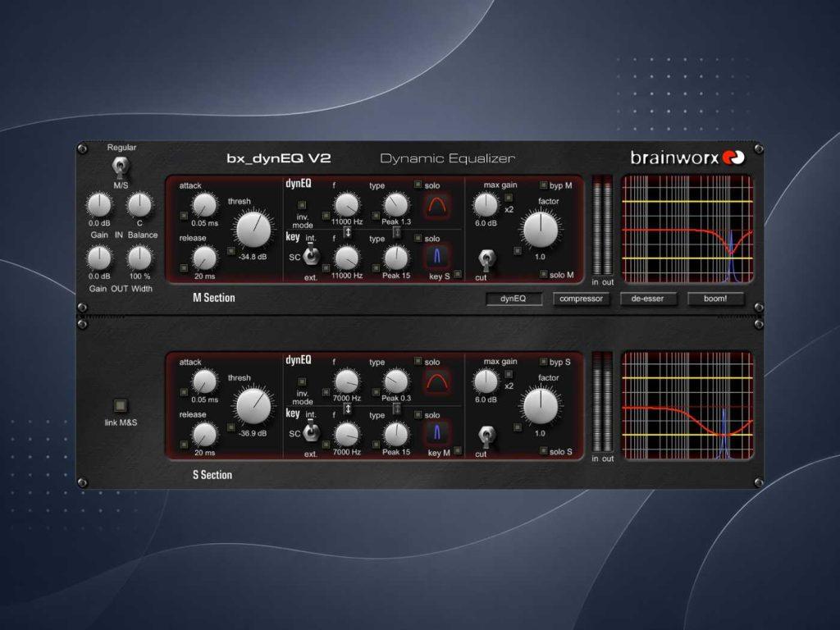Screen dimensions: 840x630
Task: Toggle byp M to bypass the M Section
Action: point(543,185)
